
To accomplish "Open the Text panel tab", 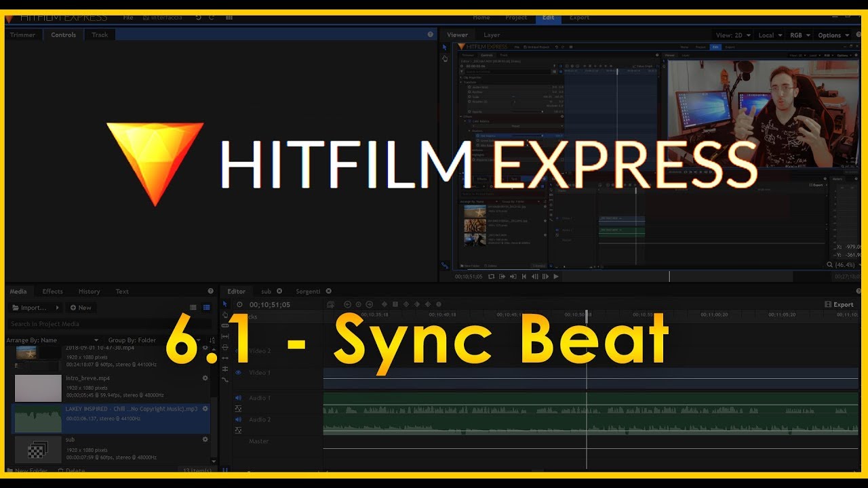I will point(122,291).
